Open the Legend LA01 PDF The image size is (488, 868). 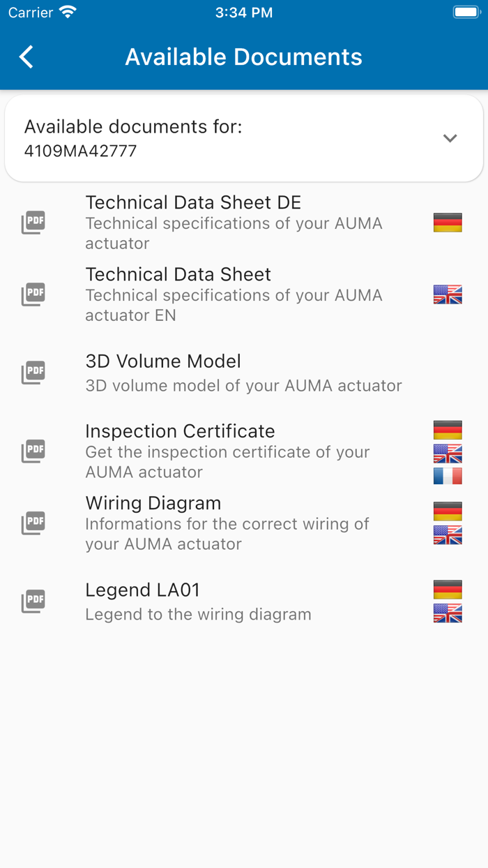tap(142, 590)
